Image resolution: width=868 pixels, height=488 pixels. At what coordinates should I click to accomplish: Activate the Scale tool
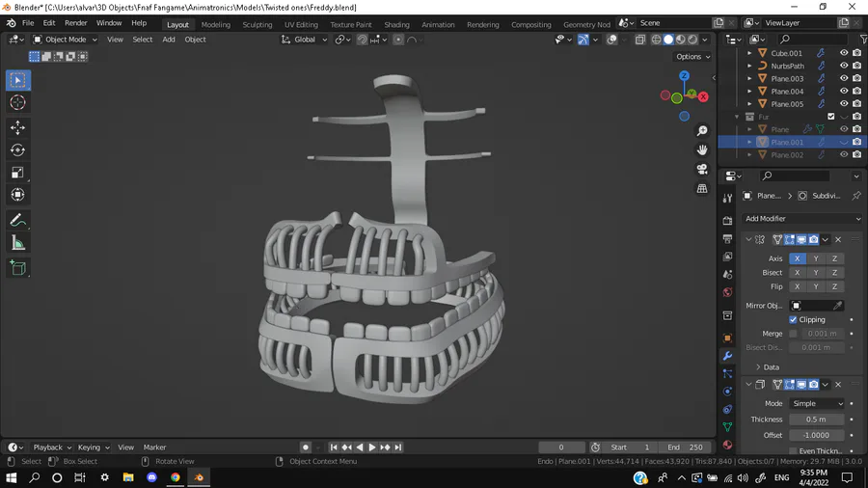point(17,173)
